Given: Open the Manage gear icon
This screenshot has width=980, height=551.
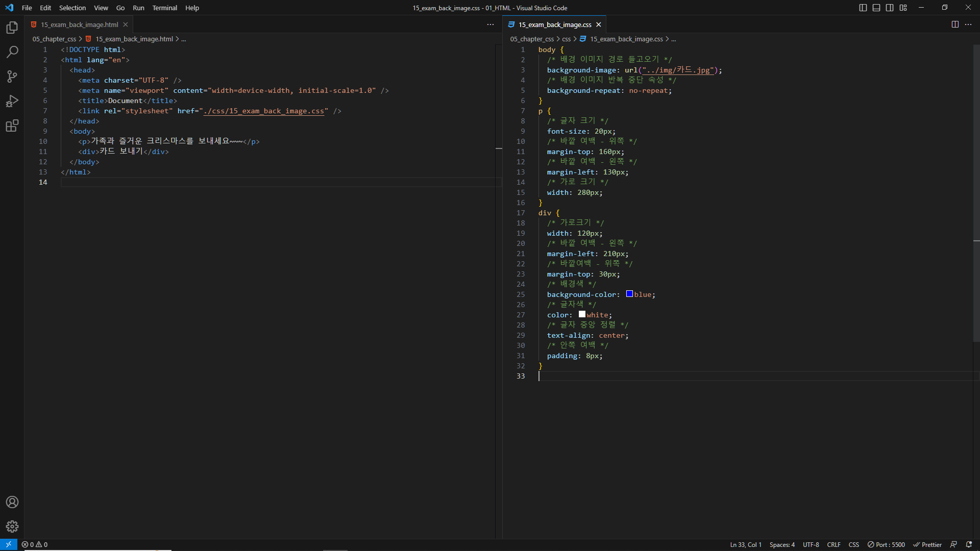Looking at the screenshot, I should point(12,527).
